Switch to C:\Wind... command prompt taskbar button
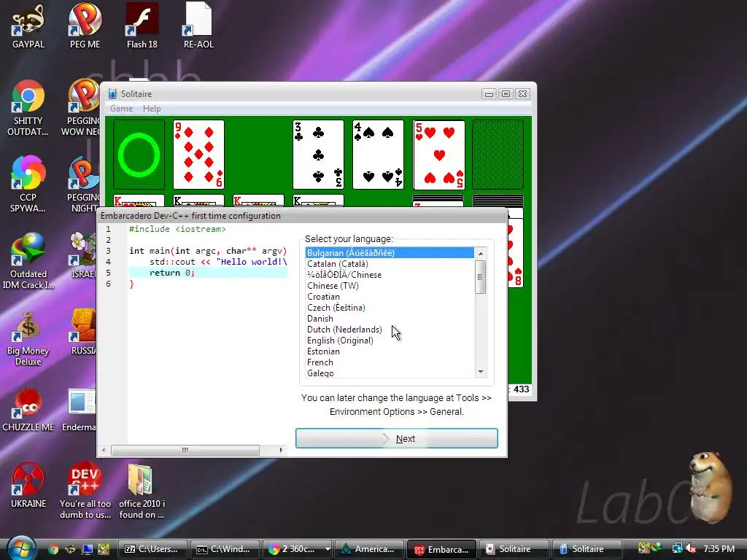The height and width of the screenshot is (560, 747). (225, 549)
